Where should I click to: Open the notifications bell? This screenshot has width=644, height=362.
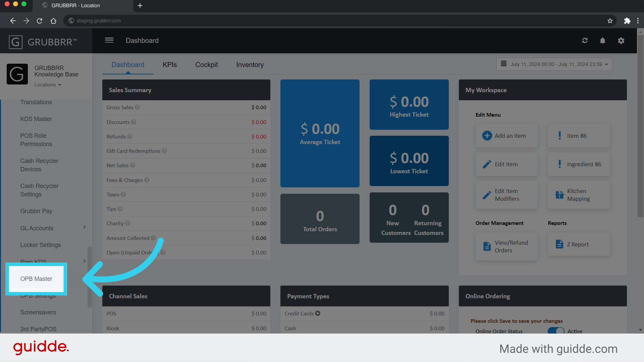(x=602, y=41)
